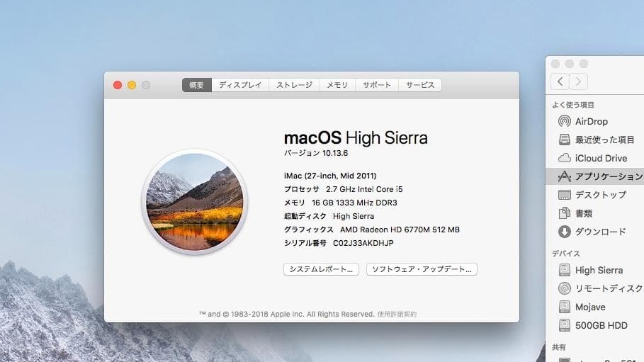Click the 16 GB 1333 MHz DDR3 value
This screenshot has width=644, height=362.
(x=354, y=203)
